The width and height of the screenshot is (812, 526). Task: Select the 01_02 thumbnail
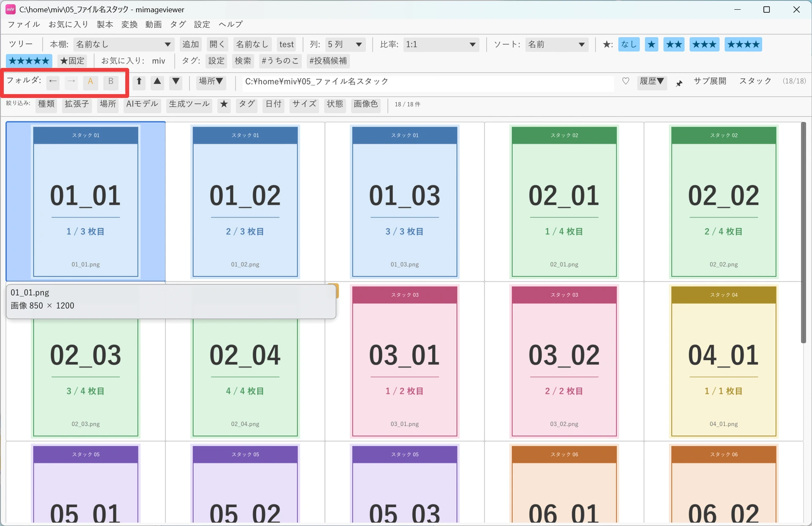tap(245, 201)
